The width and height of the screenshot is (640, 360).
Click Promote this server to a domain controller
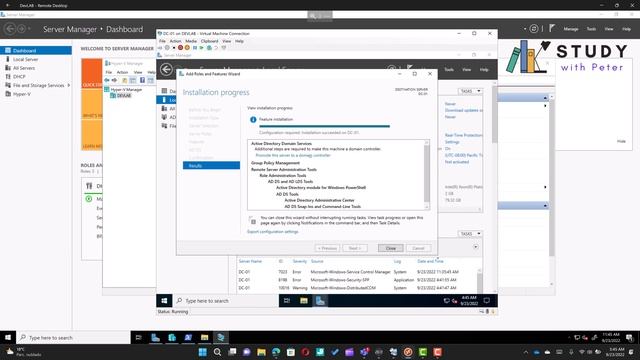pyautogui.click(x=293, y=155)
